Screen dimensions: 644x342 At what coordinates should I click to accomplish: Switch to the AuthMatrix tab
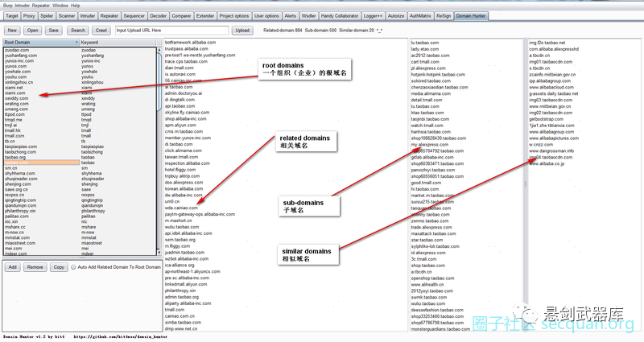(x=420, y=16)
